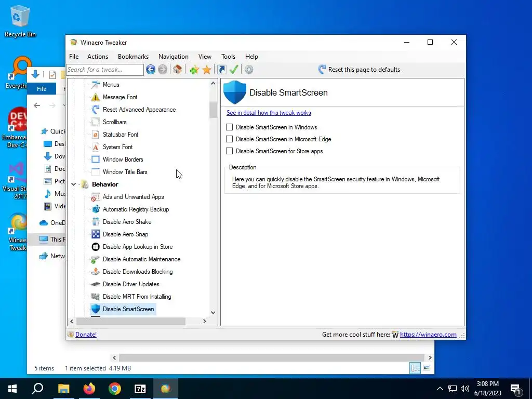Viewport: 532px width, 399px height.
Task: Collapse the Behavior category
Action: pyautogui.click(x=73, y=184)
